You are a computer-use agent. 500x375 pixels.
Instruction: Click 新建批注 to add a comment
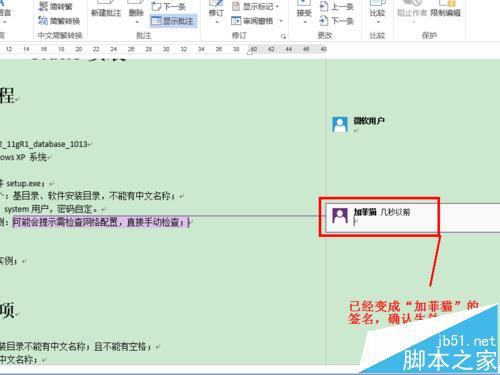click(x=106, y=9)
